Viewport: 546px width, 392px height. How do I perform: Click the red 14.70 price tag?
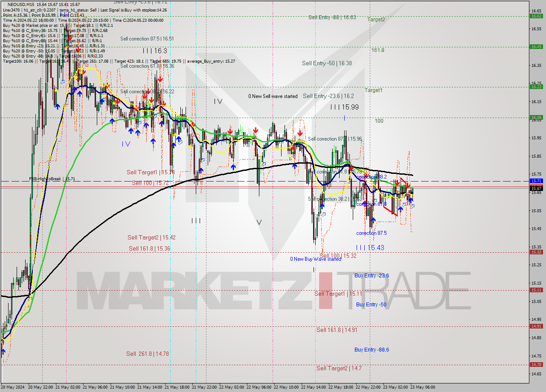(x=536, y=364)
